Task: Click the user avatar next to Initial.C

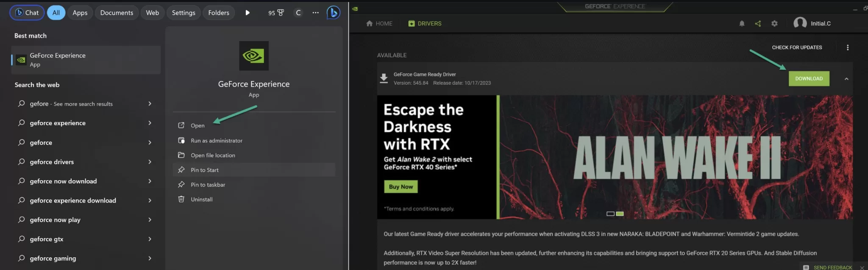Action: pyautogui.click(x=800, y=23)
